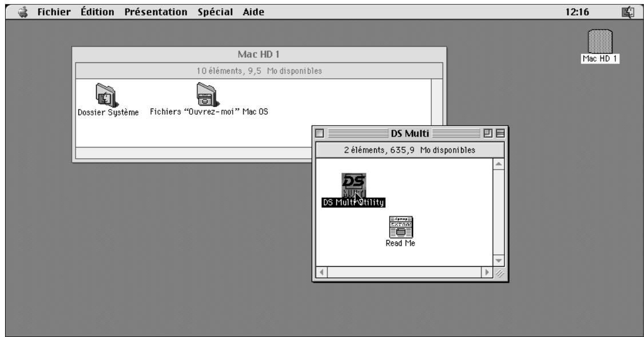Image resolution: width=644 pixels, height=337 pixels.
Task: Open the Spécial menu
Action: pos(215,12)
